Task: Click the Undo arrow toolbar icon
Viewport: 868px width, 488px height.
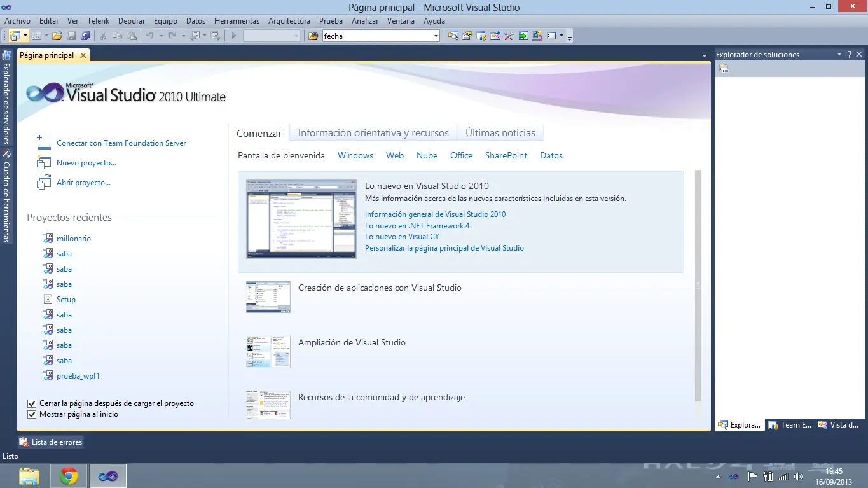Action: (150, 36)
